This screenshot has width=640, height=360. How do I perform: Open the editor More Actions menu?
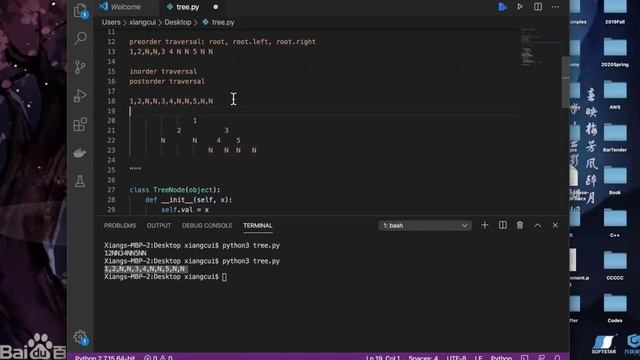pos(555,7)
